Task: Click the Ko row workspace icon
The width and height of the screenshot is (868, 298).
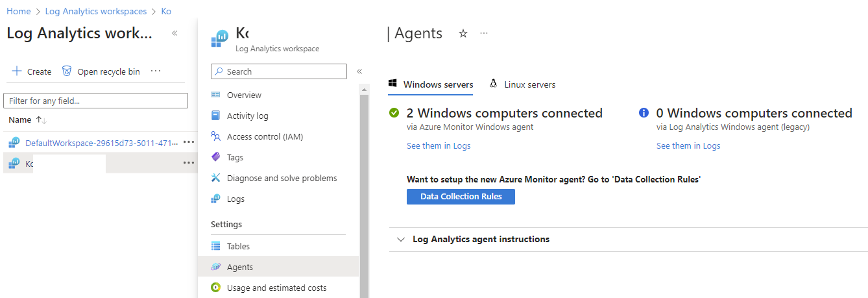Action: pyautogui.click(x=14, y=164)
